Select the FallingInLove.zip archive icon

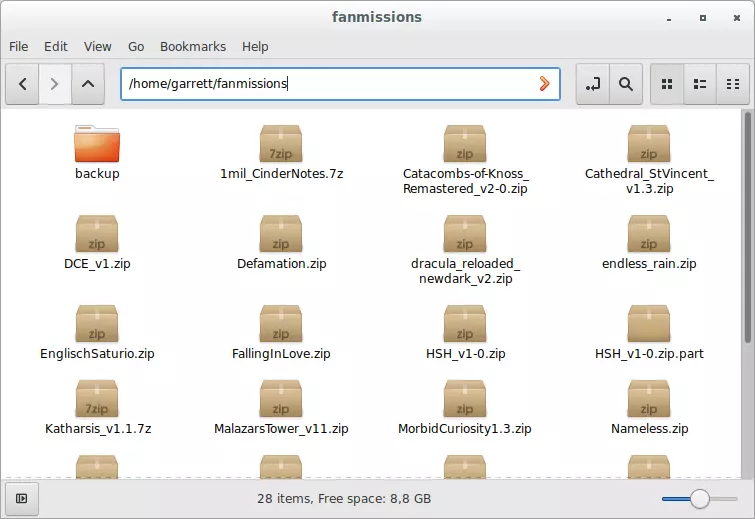click(x=281, y=324)
